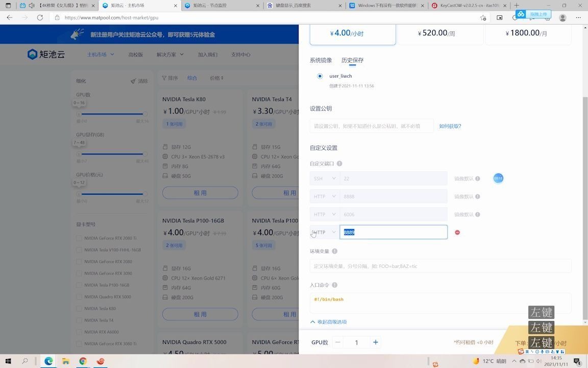Click the 镜像默认 info icon on the 8888 row
Screen dimensions: 588x368
point(478,197)
